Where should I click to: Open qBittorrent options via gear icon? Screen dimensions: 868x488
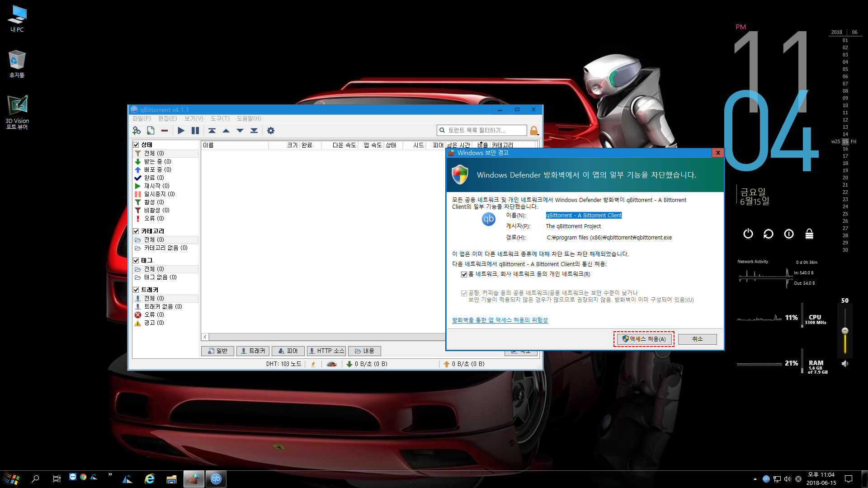coord(271,131)
